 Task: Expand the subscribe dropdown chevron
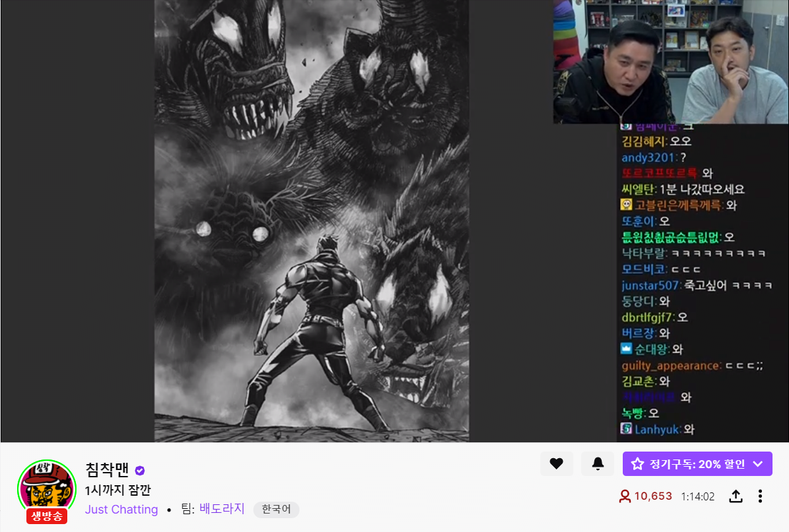pos(758,464)
